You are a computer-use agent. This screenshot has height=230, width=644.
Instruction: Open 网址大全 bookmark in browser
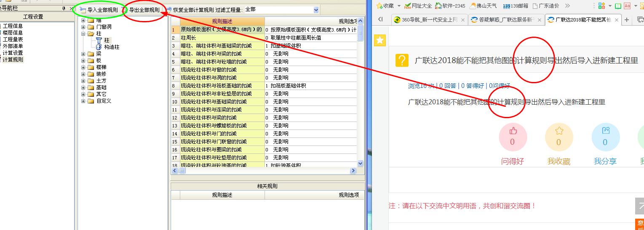point(418,5)
